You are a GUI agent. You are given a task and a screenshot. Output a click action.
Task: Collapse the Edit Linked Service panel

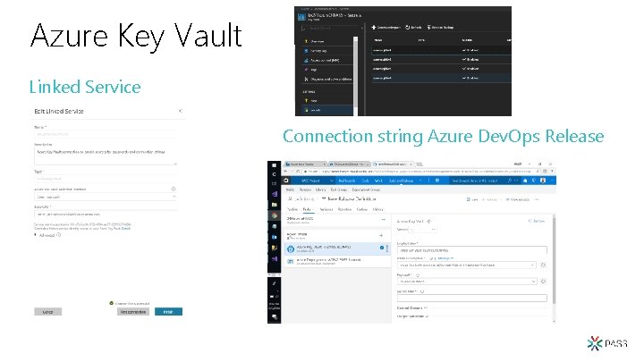[181, 111]
